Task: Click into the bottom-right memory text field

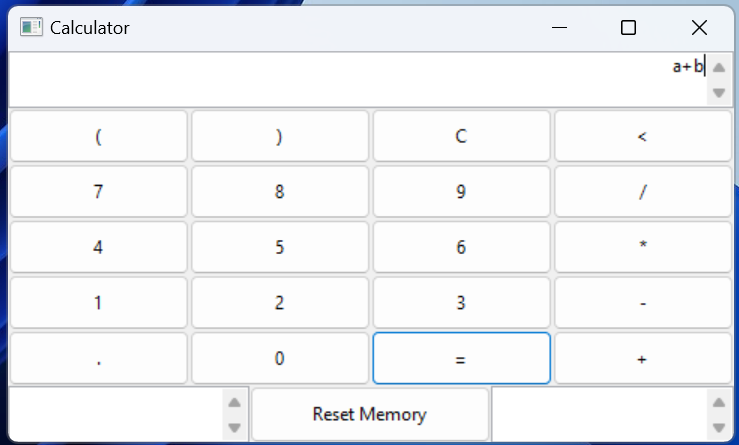Action: tap(598, 414)
